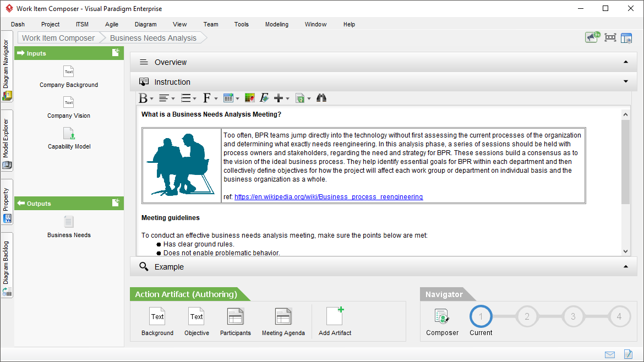The image size is (644, 362).
Task: Click the insert table icon
Action: tap(228, 98)
